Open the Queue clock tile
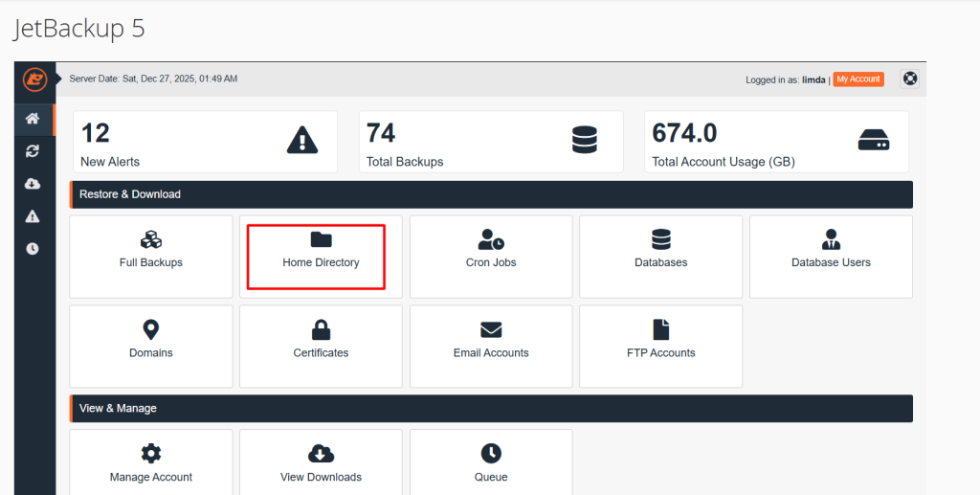 tap(491, 462)
